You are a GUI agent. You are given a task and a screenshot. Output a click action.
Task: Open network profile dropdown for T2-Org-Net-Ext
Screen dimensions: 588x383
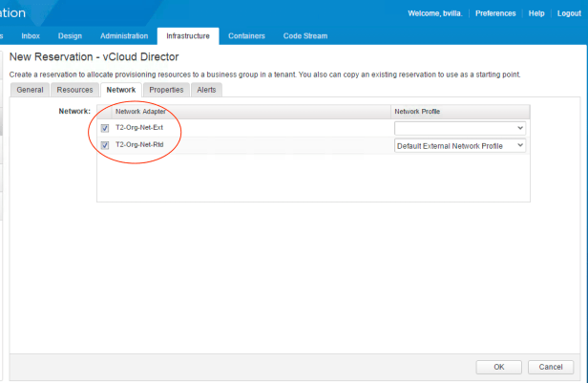coord(459,127)
